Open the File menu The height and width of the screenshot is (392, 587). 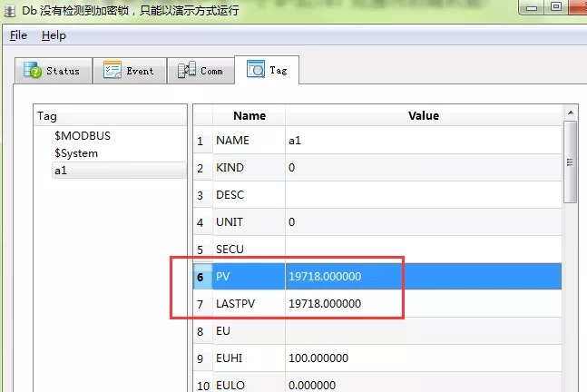coord(19,35)
